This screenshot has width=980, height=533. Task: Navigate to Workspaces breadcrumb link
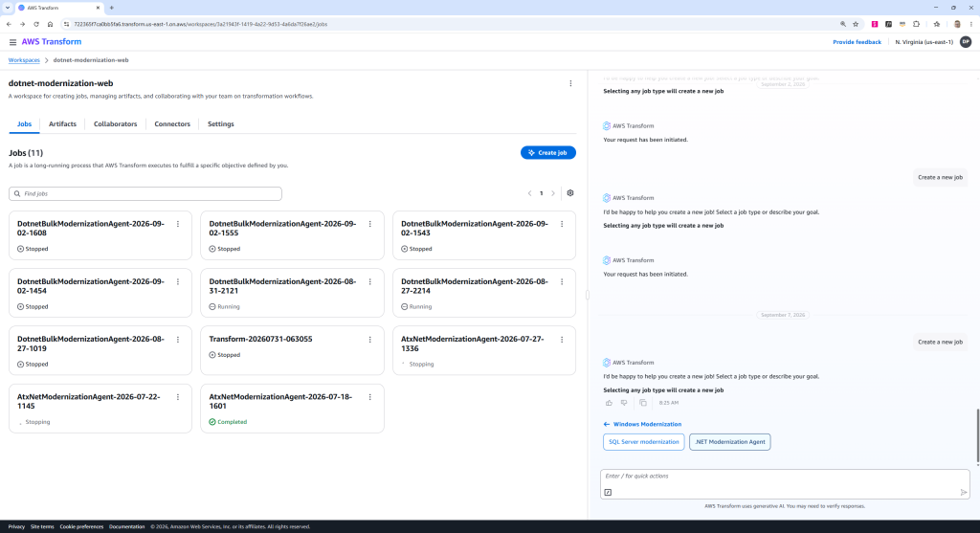pyautogui.click(x=24, y=60)
